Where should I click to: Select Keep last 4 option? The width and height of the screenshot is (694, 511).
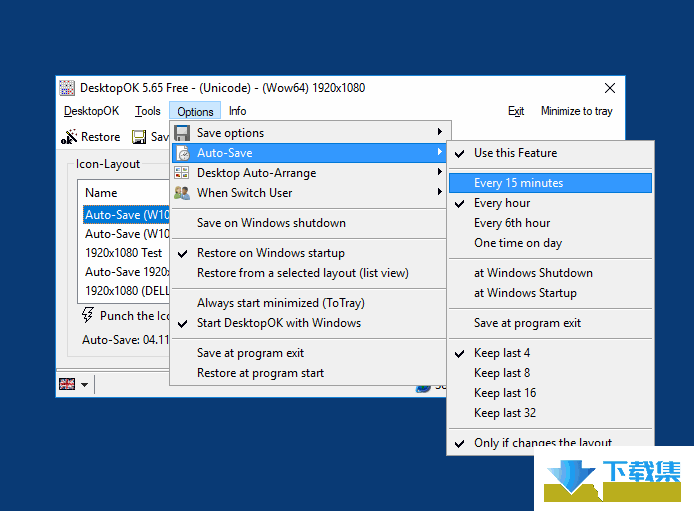(550, 353)
